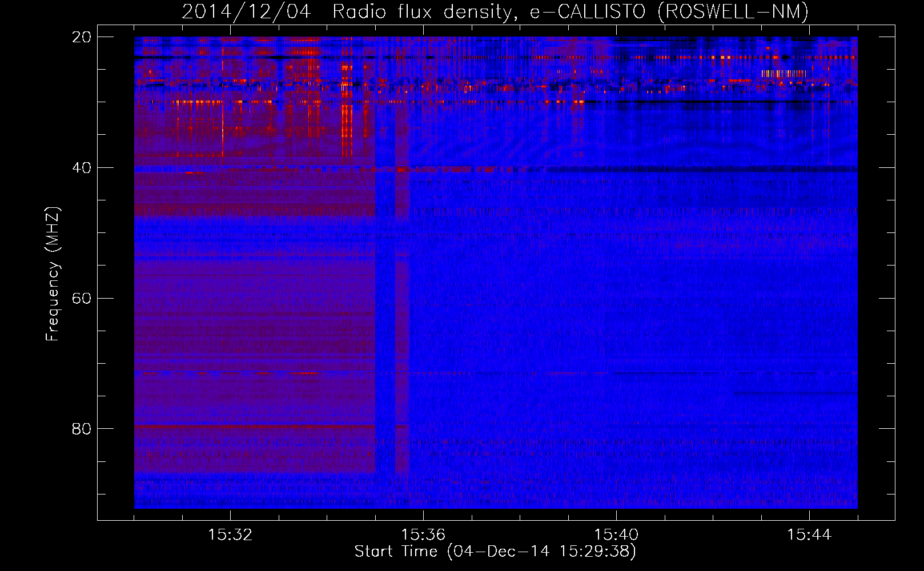
Task: Click the x-axis time label '15:36'
Action: [423, 534]
